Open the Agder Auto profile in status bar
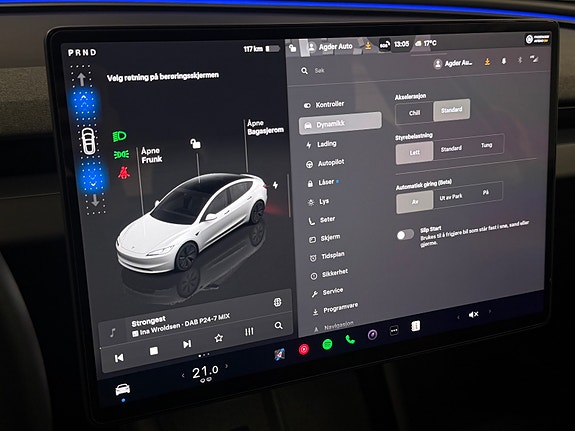This screenshot has height=431, width=575. coord(330,47)
